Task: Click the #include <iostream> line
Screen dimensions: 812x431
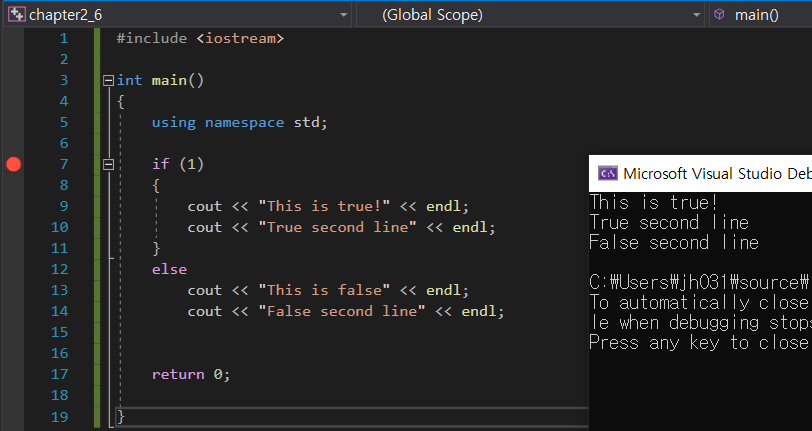Action: coord(200,38)
